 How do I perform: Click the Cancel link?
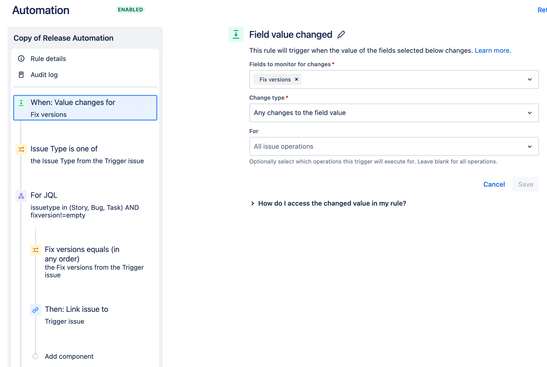[x=494, y=184]
